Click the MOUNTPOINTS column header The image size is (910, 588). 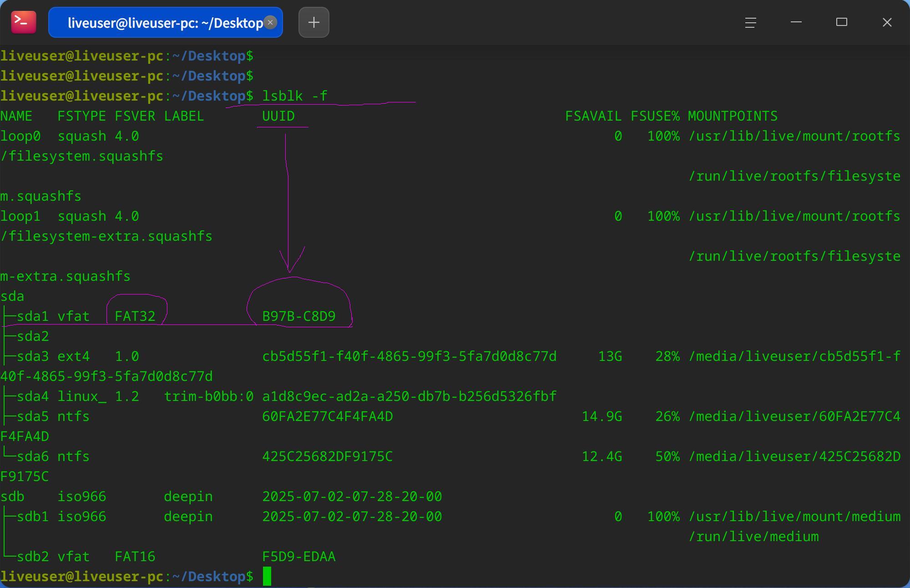pyautogui.click(x=733, y=116)
